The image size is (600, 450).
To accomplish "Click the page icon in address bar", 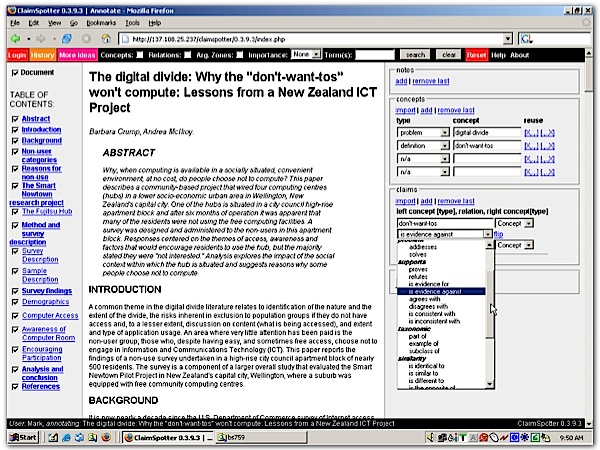I will coord(125,39).
